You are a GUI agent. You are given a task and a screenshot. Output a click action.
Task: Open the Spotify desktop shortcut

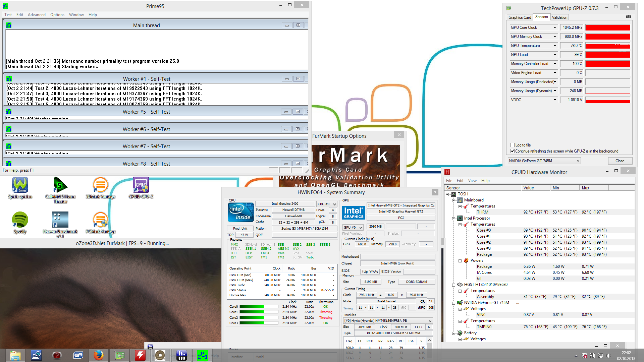(x=20, y=223)
